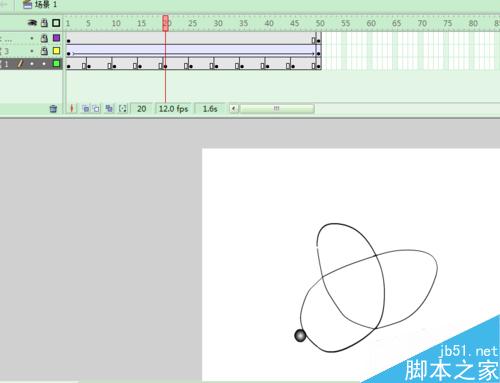Enable Edit Multiple Frames
Image resolution: width=500 pixels, height=383 pixels.
click(x=109, y=109)
